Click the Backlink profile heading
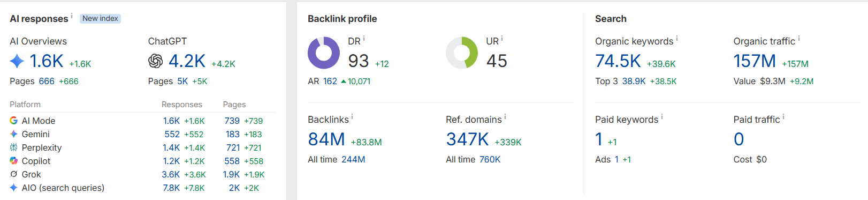Screen dimensions: 868x200 342,19
